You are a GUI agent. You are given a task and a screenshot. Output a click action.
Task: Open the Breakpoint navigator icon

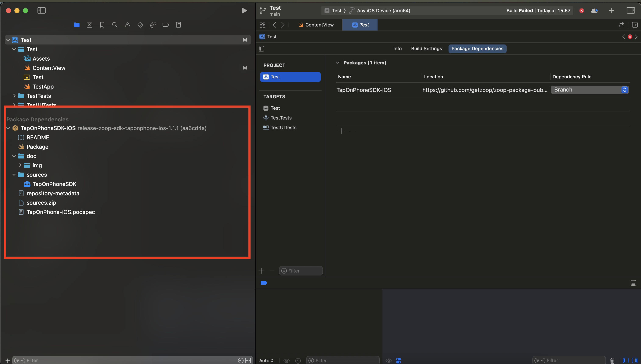click(166, 25)
